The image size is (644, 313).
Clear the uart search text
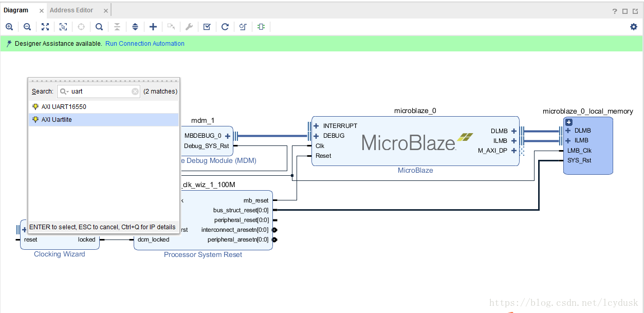(135, 91)
